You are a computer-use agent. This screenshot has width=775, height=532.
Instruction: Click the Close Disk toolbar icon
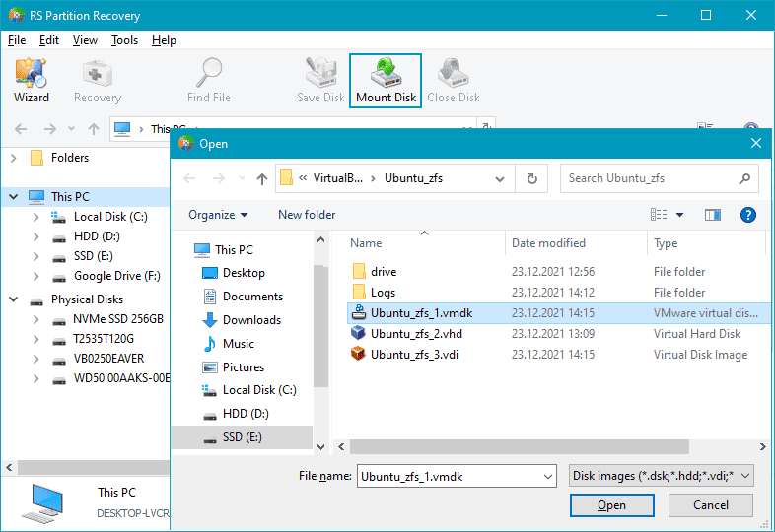coord(454,81)
